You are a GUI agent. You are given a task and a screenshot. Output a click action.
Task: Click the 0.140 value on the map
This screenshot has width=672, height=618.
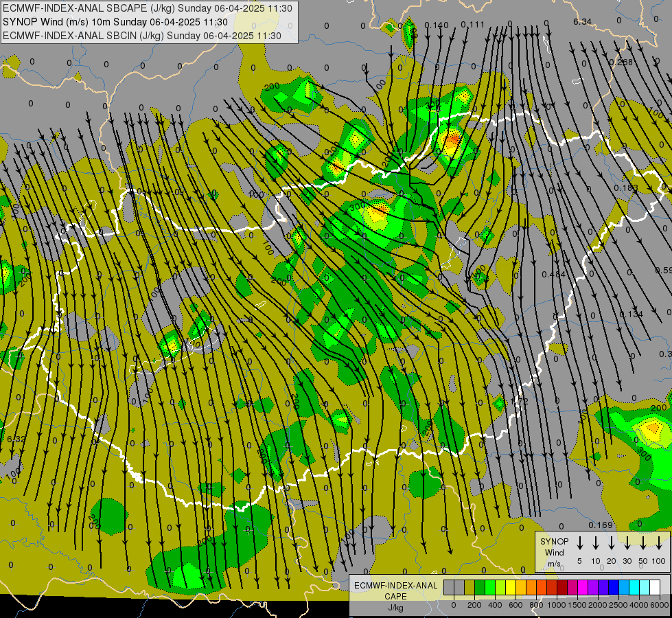[x=437, y=25]
